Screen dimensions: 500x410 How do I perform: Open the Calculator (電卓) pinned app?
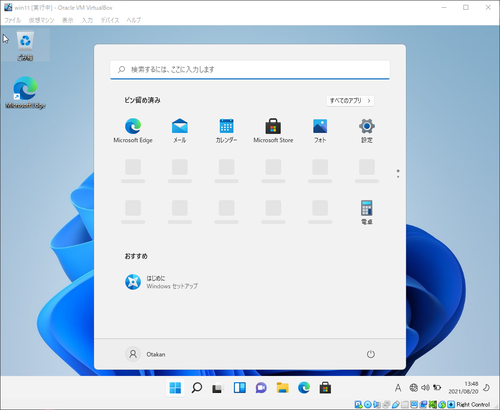point(367,212)
